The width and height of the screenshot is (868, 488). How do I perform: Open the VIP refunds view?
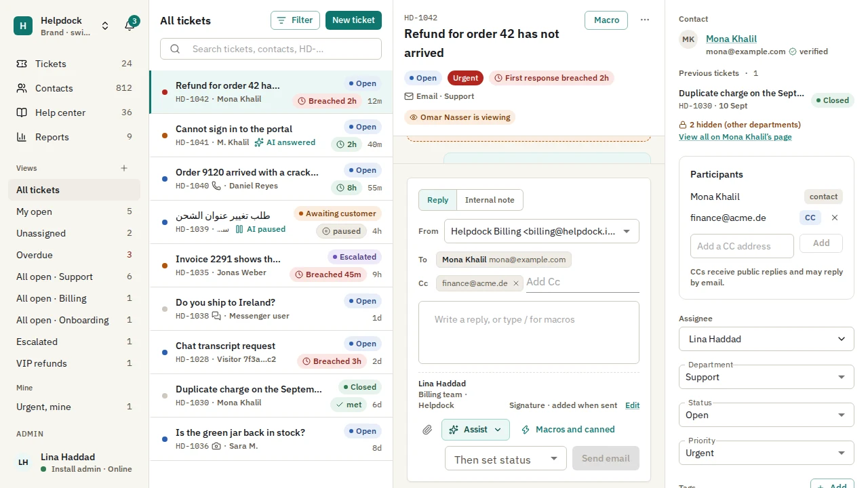click(x=74, y=363)
